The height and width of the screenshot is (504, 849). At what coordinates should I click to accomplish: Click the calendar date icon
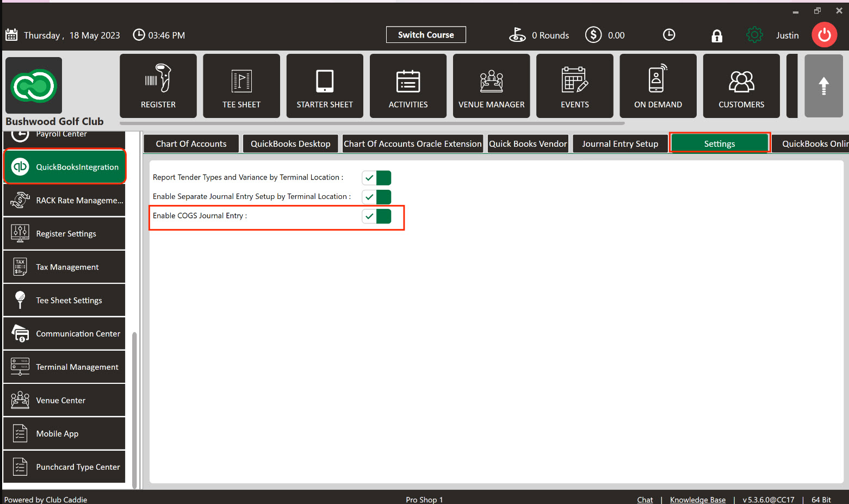(x=11, y=35)
